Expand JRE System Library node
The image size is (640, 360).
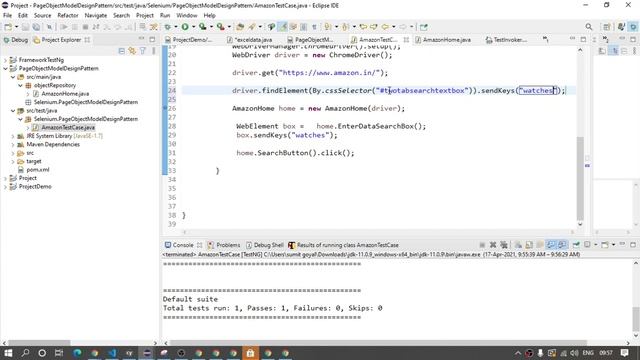pos(13,136)
